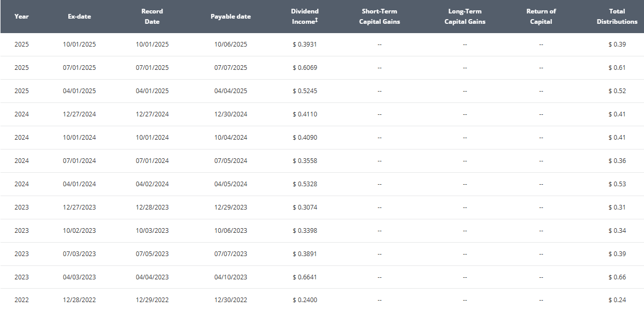
Task: Click the Payable date column header
Action: point(231,17)
